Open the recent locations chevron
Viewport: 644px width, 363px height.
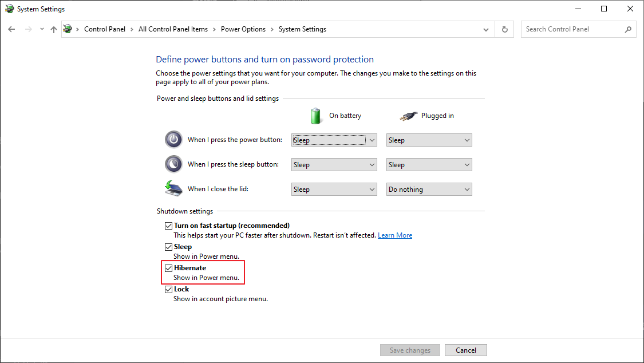pos(42,29)
